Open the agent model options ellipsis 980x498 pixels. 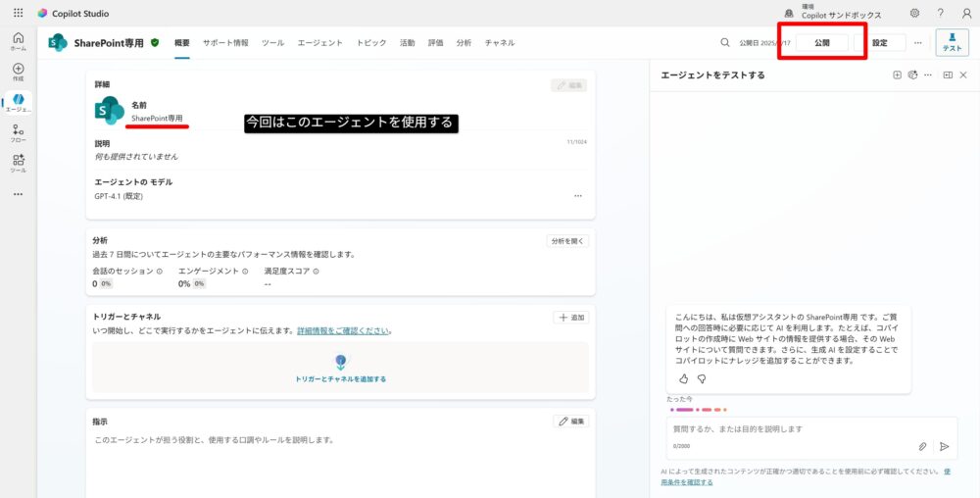click(x=578, y=196)
